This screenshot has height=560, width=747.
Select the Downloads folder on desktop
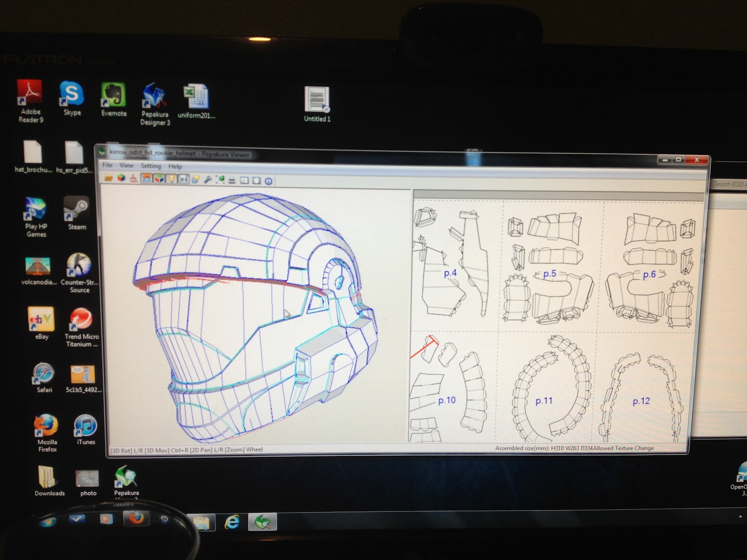49,481
